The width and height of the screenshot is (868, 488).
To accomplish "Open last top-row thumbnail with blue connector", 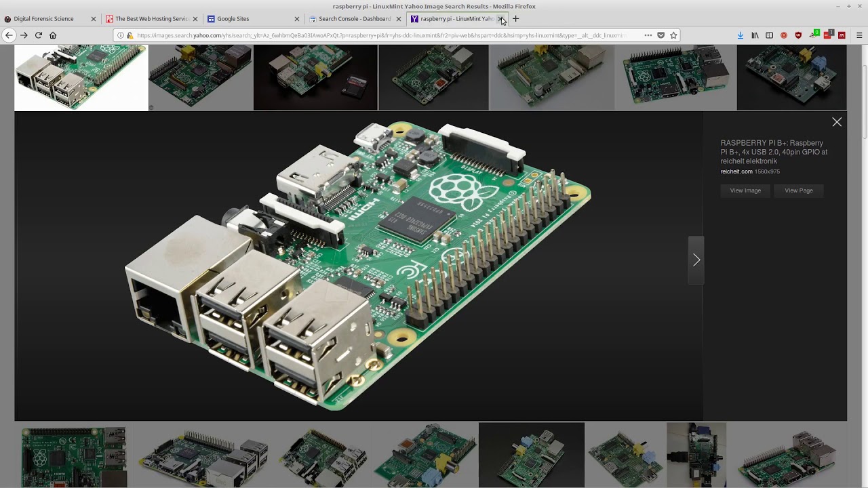I will (791, 77).
